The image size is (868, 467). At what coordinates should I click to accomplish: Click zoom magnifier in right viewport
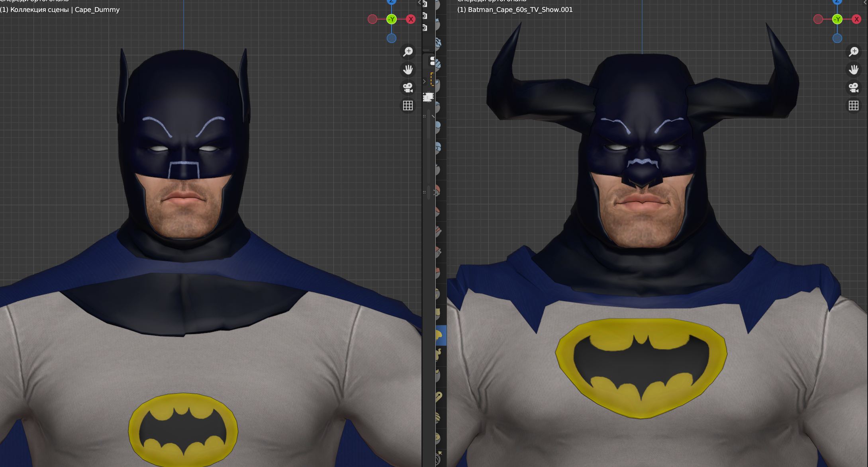[854, 51]
